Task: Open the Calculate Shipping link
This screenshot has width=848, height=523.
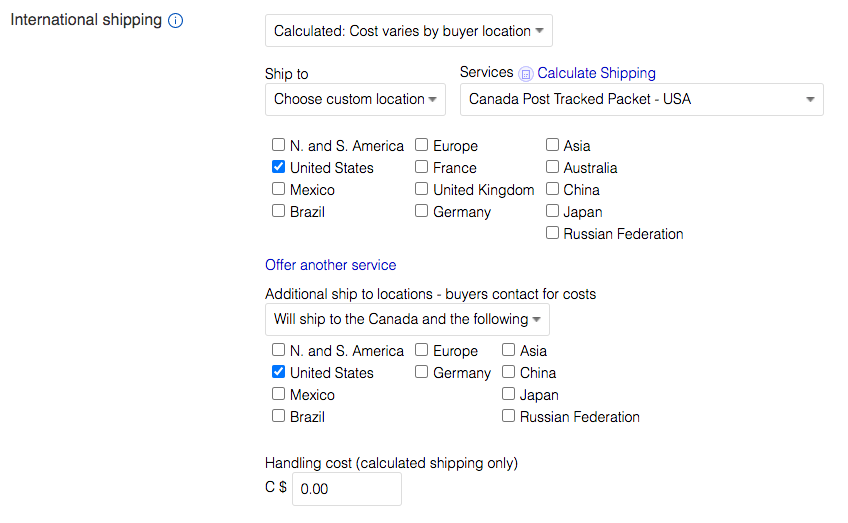Action: pyautogui.click(x=596, y=73)
